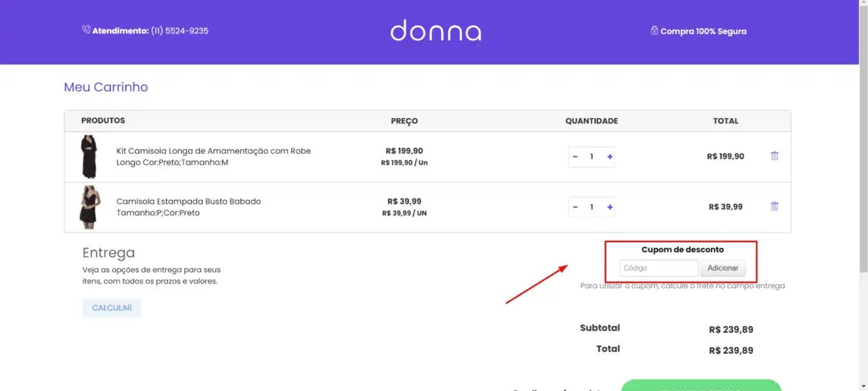868x391 pixels.
Task: Click the quantity field of Kit Camisola Longa
Action: point(592,157)
